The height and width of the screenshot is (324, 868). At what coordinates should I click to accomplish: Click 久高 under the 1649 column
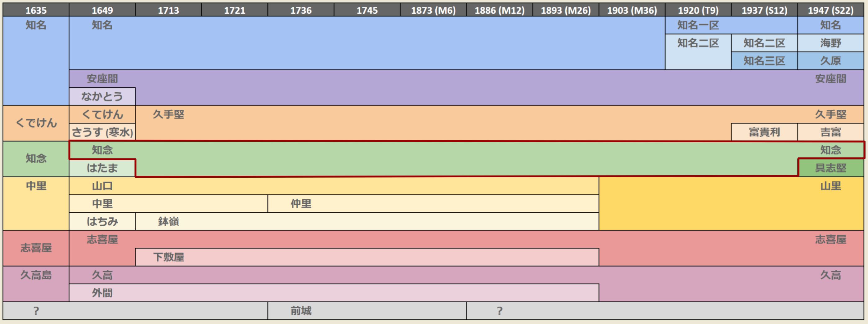102,276
